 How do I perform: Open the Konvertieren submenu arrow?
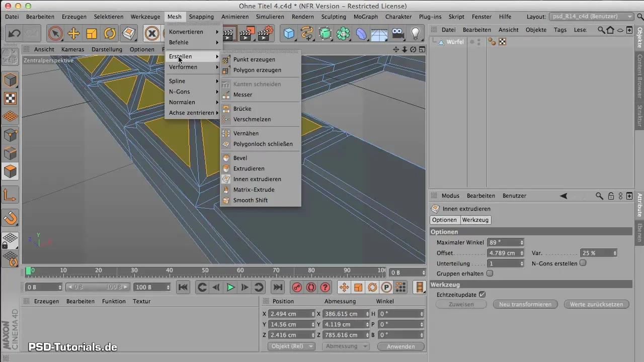click(217, 32)
